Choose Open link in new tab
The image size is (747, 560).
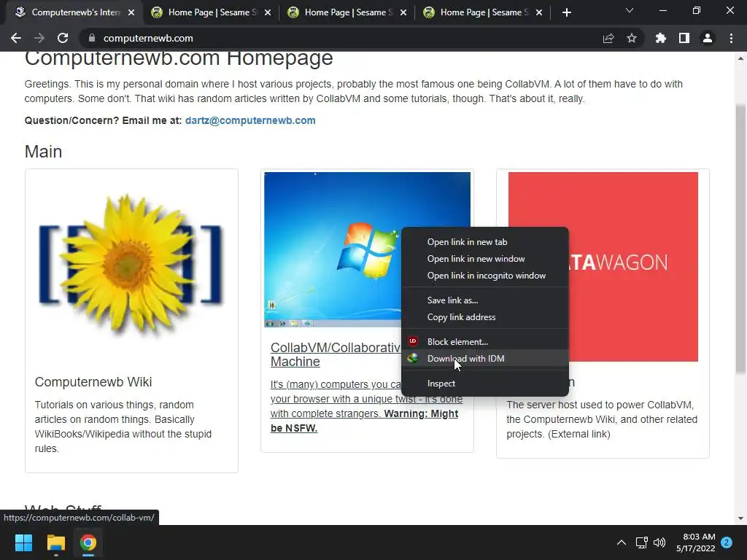click(485, 242)
